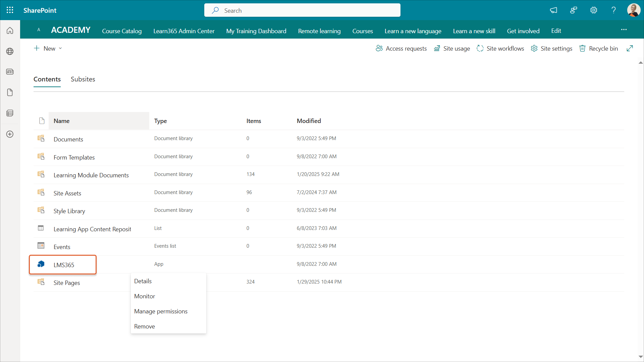Open Courses navigation link
Image resolution: width=644 pixels, height=362 pixels.
[x=363, y=31]
